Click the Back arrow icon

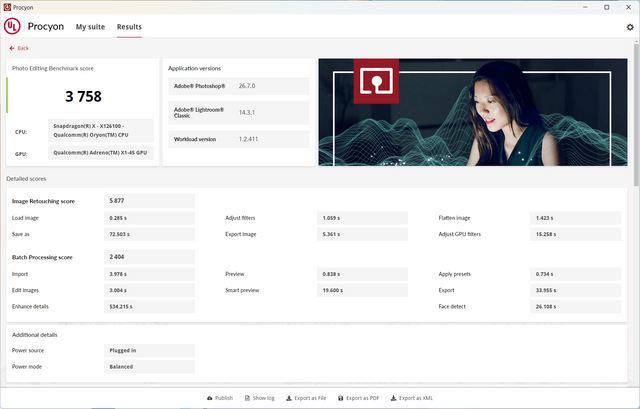12,48
